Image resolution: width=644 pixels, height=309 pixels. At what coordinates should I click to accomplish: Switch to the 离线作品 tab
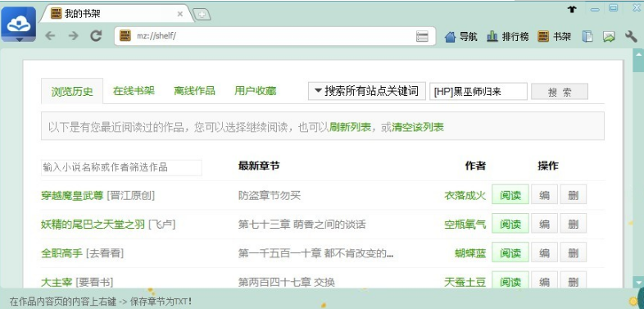pyautogui.click(x=194, y=91)
